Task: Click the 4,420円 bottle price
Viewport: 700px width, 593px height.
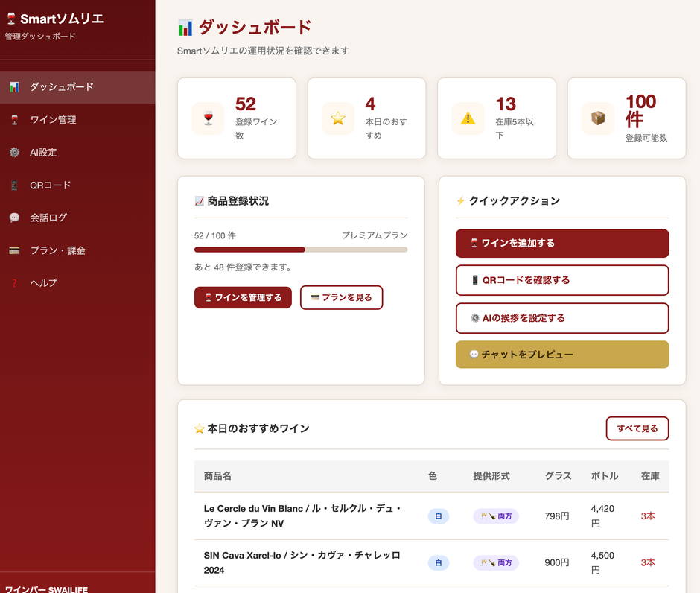Action: [x=602, y=516]
